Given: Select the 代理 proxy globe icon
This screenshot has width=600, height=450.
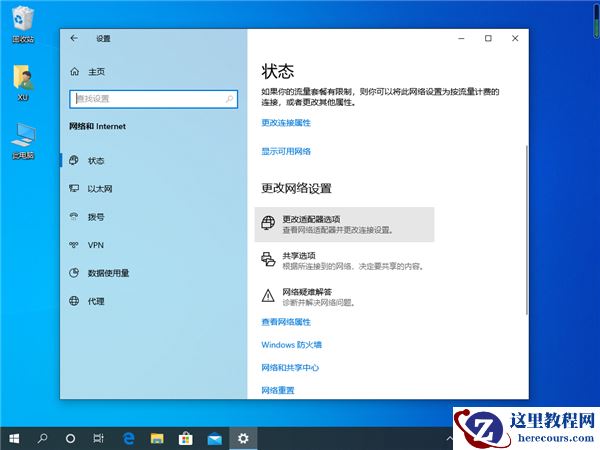Looking at the screenshot, I should click(x=74, y=301).
